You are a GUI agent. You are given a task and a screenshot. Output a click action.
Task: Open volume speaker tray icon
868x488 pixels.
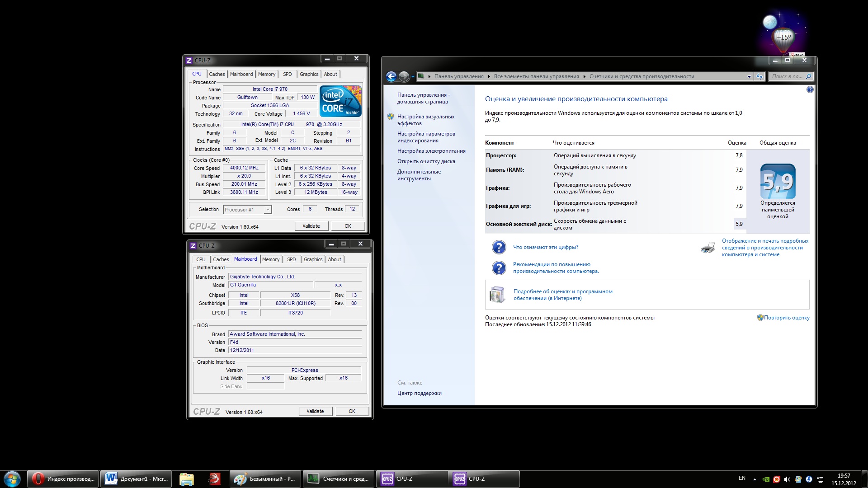787,479
